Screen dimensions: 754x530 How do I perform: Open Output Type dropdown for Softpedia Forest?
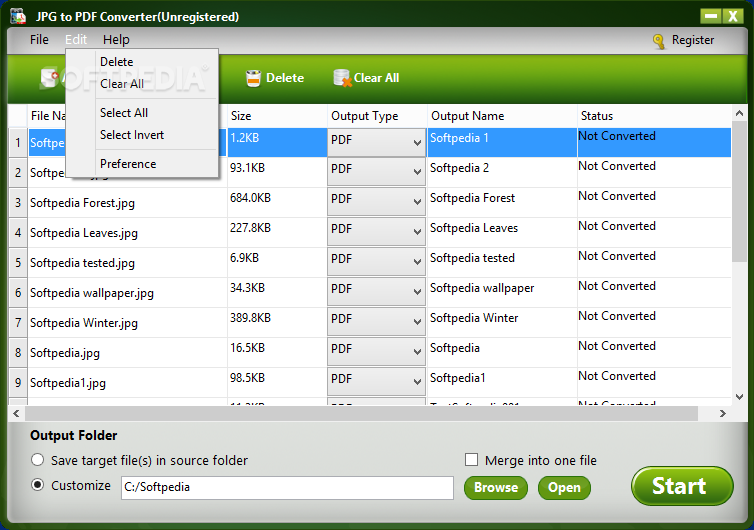tap(376, 202)
